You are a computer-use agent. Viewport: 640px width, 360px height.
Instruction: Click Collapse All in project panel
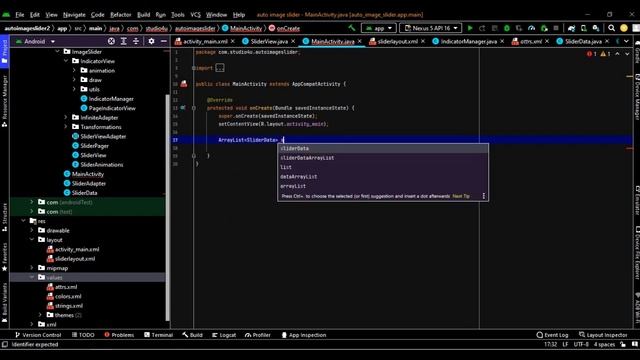click(136, 41)
